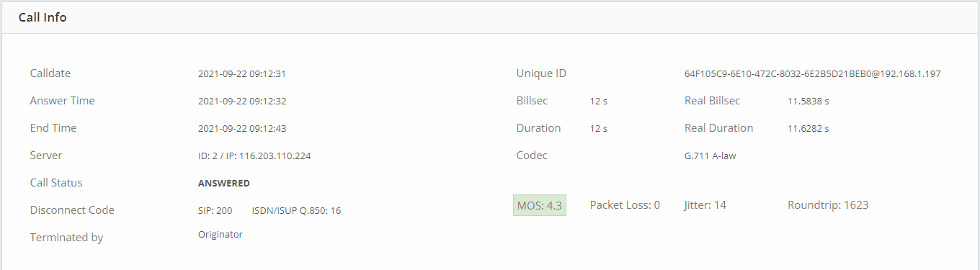The height and width of the screenshot is (270, 980).
Task: Click the Real Billsec 11.5838 s value
Action: click(808, 101)
